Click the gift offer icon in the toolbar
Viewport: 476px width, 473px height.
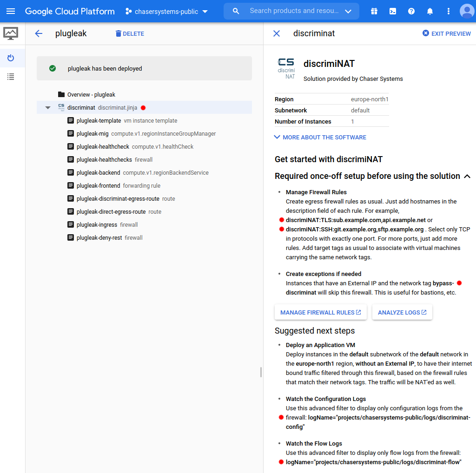(x=374, y=11)
